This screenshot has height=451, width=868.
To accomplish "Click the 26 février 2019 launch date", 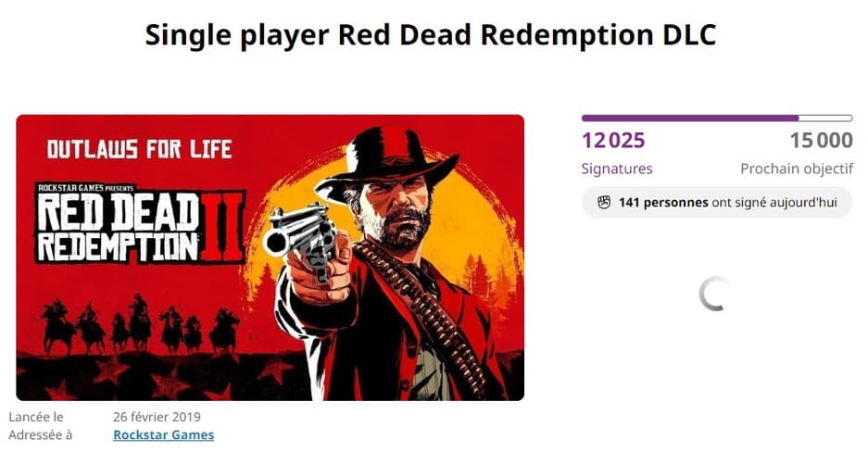I will 157,417.
